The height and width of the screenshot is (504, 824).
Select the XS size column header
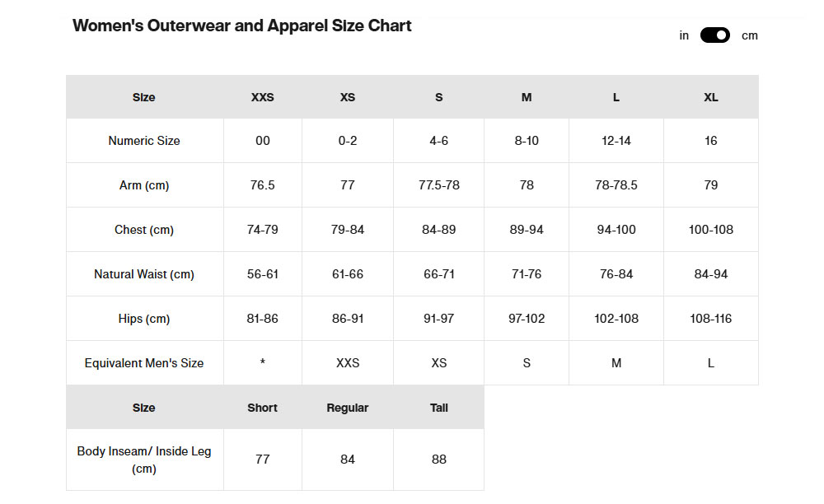coord(348,97)
